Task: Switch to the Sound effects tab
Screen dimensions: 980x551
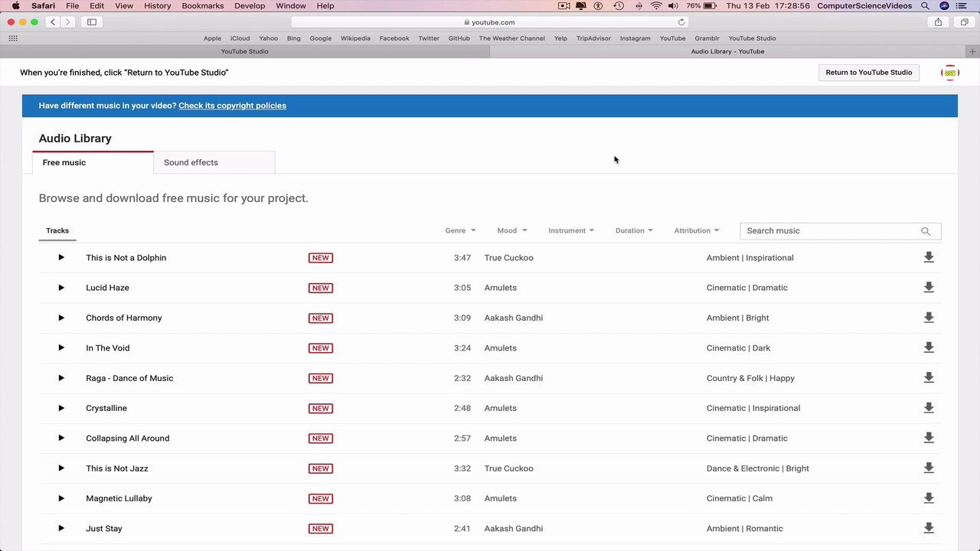Action: click(214, 162)
